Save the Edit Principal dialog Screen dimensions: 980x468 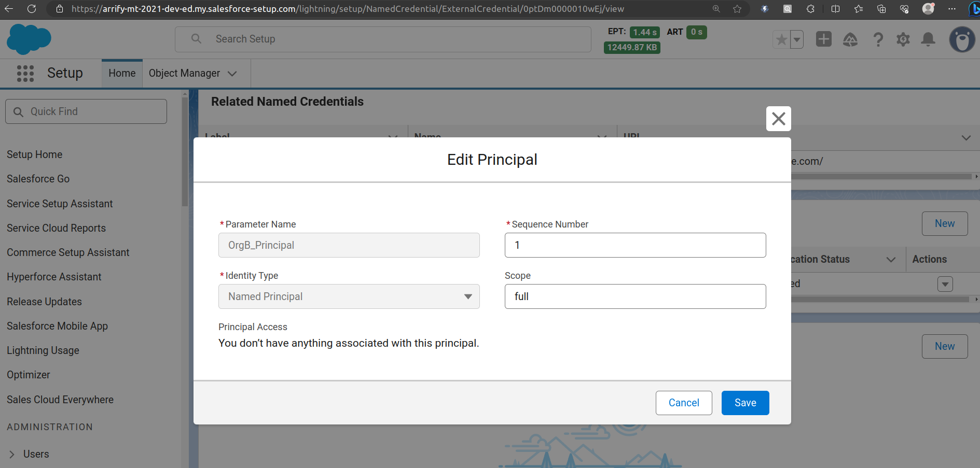[745, 403]
